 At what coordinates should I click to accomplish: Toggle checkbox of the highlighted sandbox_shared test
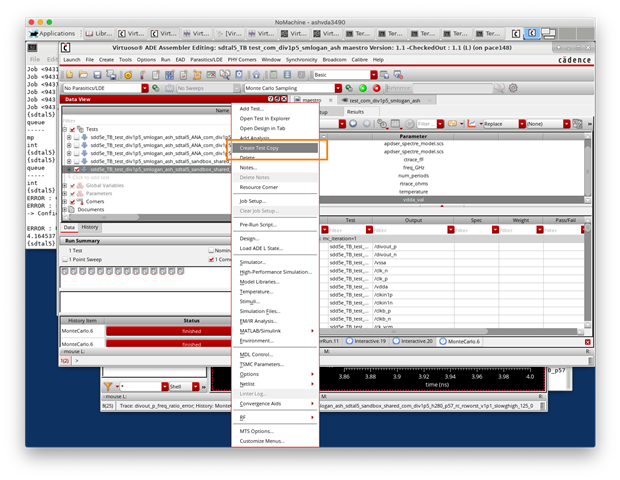pyautogui.click(x=77, y=170)
